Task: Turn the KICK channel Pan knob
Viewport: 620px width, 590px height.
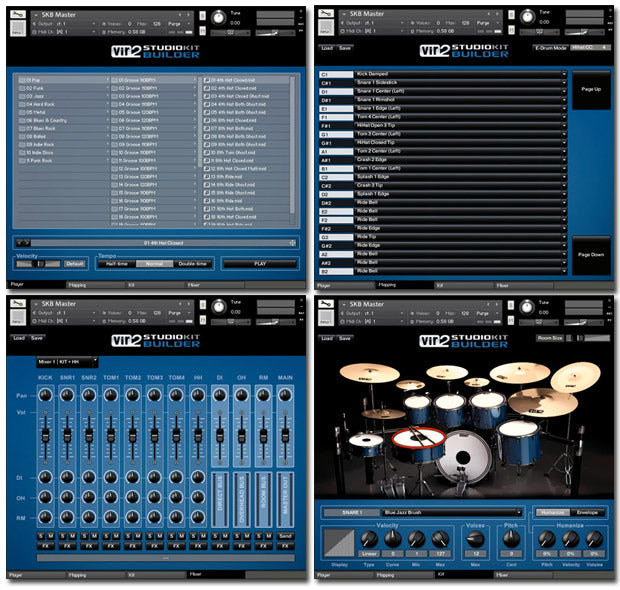Action: (x=45, y=395)
